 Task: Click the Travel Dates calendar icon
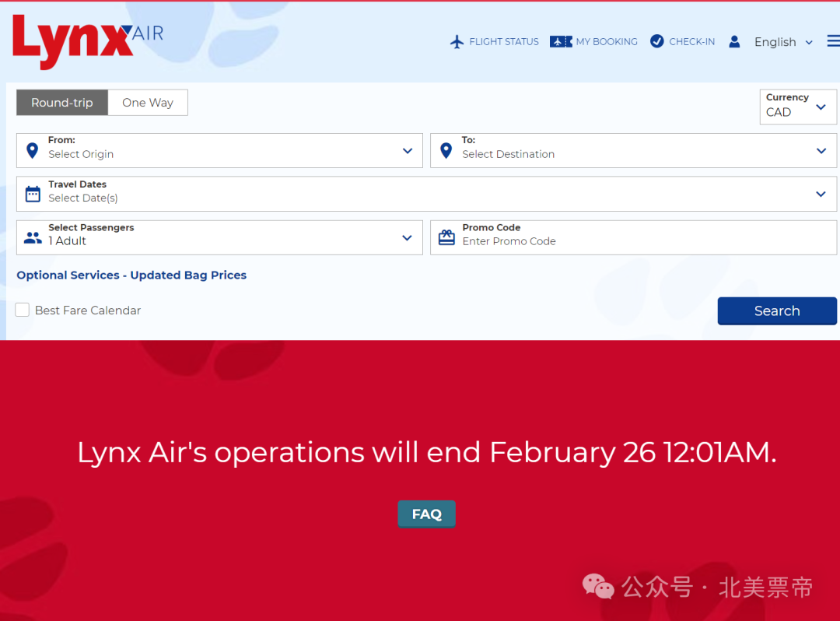33,194
